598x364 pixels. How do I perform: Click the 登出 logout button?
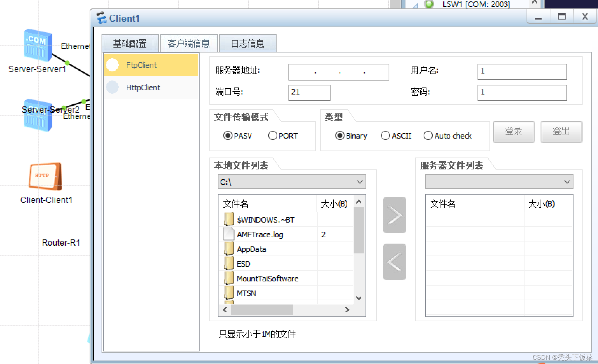(561, 132)
